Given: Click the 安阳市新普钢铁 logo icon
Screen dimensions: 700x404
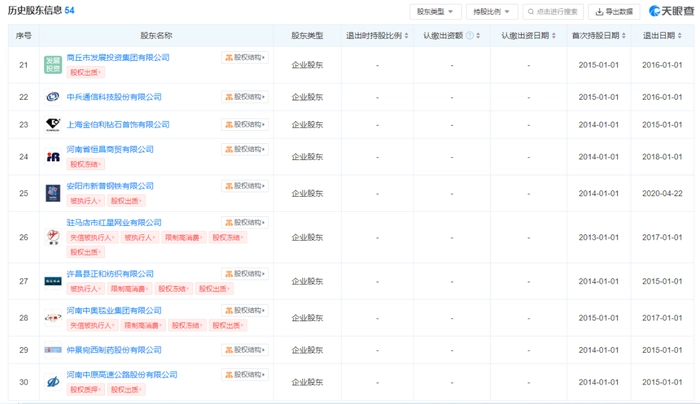Looking at the screenshot, I should click(53, 192).
